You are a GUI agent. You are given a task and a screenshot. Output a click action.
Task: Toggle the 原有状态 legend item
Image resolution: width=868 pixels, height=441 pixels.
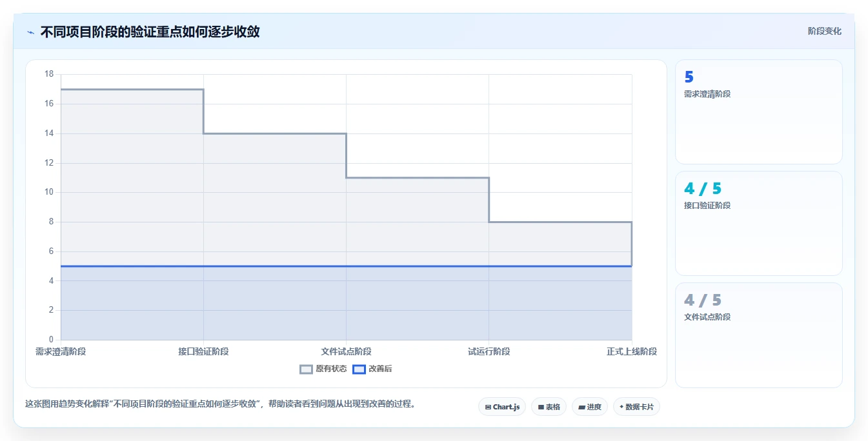(x=323, y=369)
